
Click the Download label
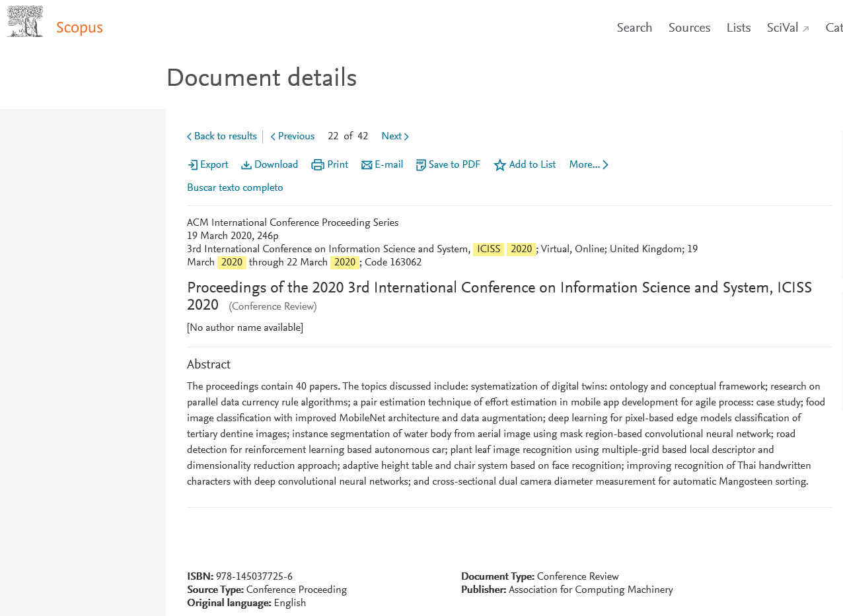(x=276, y=165)
